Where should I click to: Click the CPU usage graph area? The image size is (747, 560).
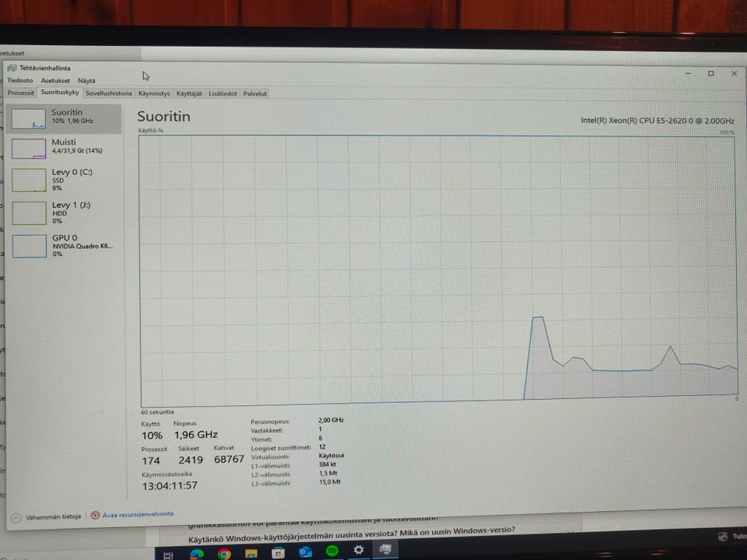pyautogui.click(x=438, y=270)
